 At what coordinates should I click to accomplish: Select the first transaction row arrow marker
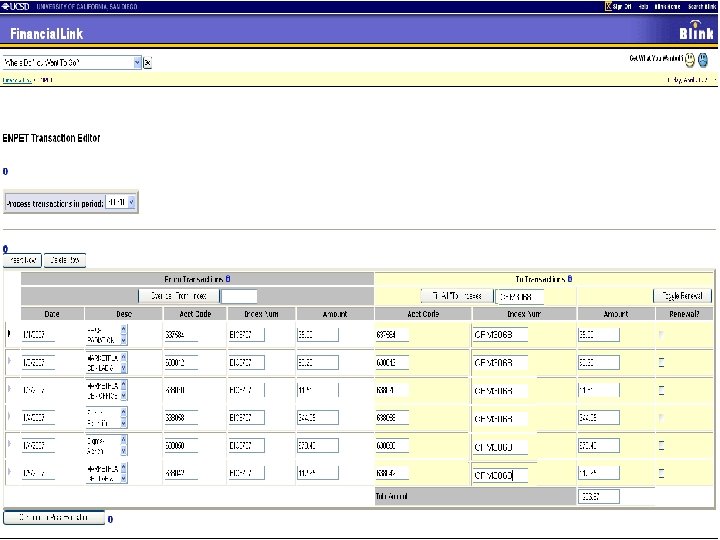tap(11, 334)
